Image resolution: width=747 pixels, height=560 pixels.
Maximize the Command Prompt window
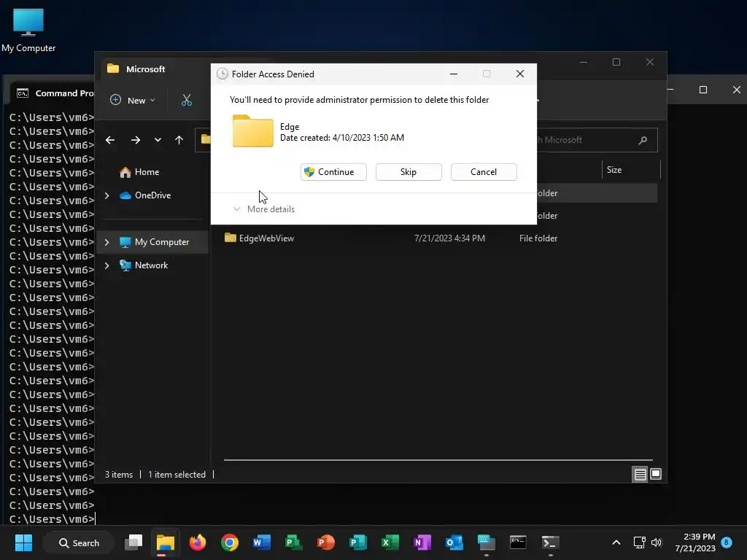703,90
